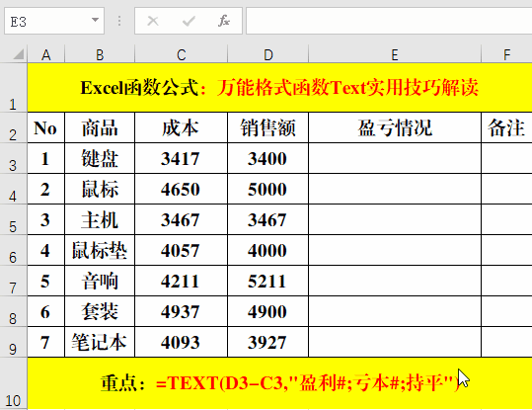
Task: Click the Name Box showing E3
Action: 54,21
